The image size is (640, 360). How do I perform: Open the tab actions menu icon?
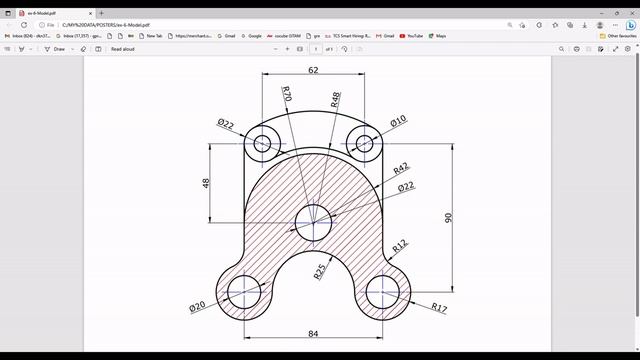point(8,13)
